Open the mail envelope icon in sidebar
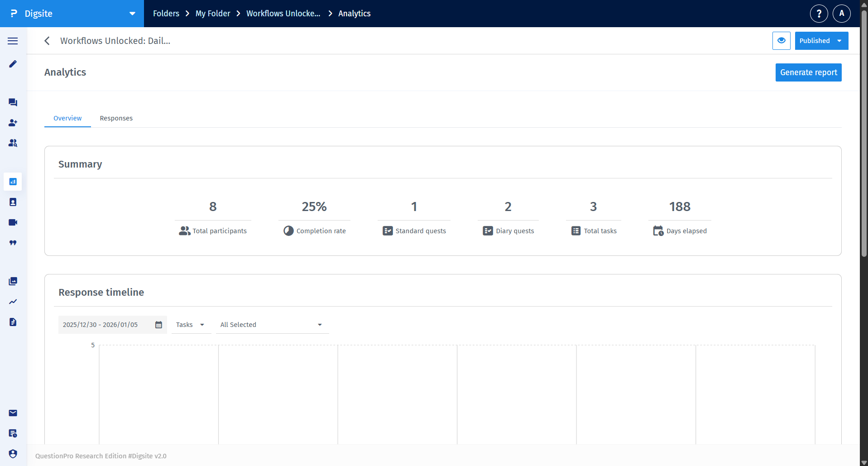868x466 pixels. [x=13, y=413]
